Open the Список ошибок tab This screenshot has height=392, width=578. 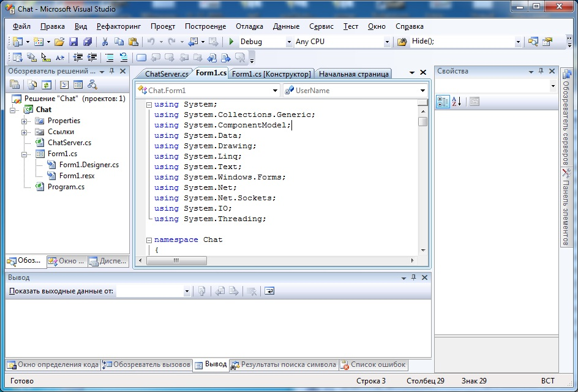(373, 364)
